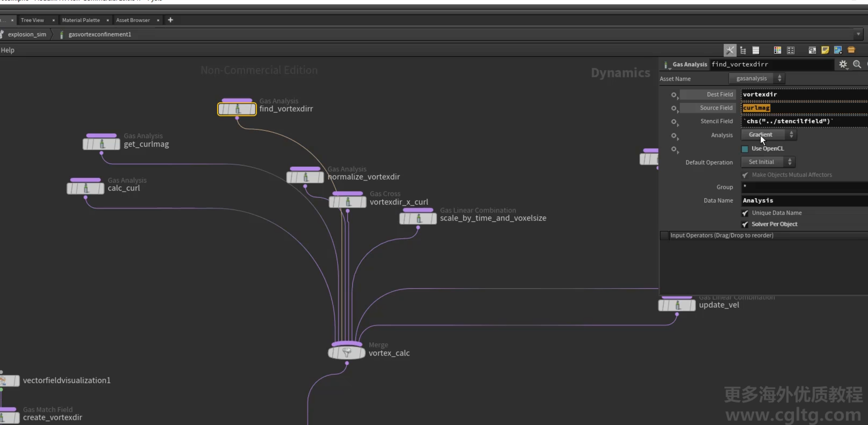Open Asset Name gasanalysis dropdown
The image size is (868, 425).
pyautogui.click(x=757, y=79)
